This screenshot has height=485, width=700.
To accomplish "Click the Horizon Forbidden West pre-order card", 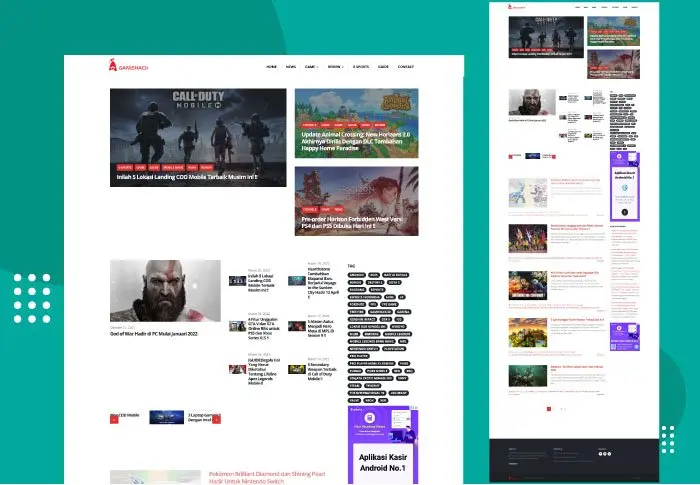I will tap(356, 200).
